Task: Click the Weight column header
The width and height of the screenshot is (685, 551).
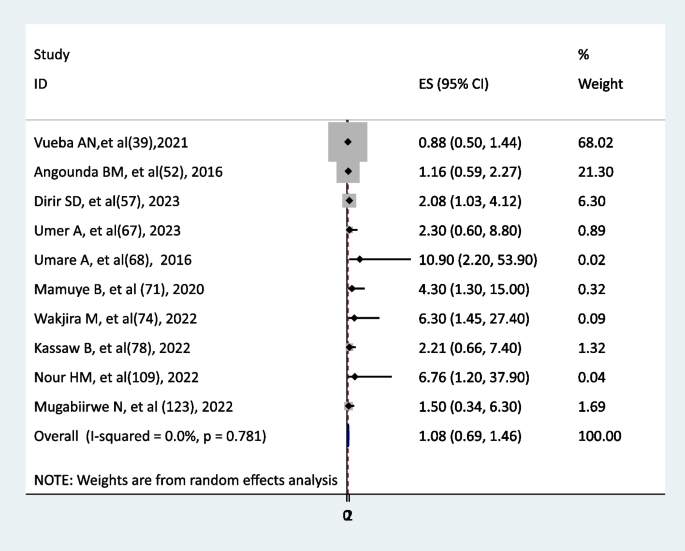Action: coord(600,85)
